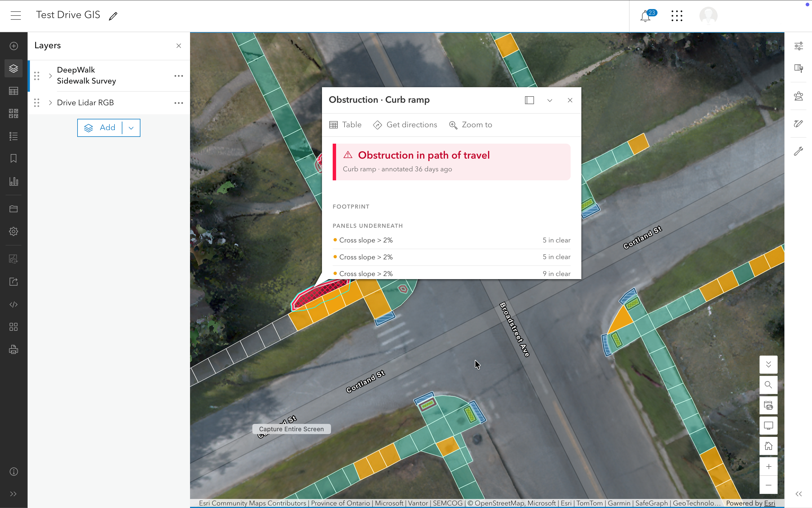Expand the left sidebar with double chevrons
Image resolution: width=812 pixels, height=508 pixels.
pos(14,494)
